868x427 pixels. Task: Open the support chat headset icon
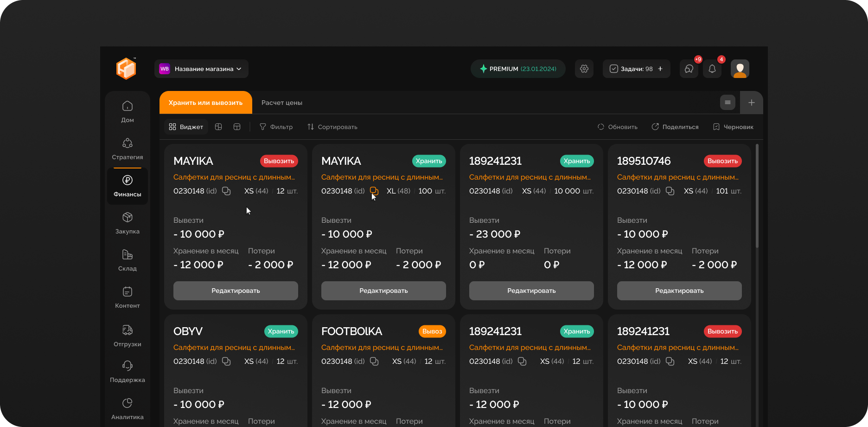[x=689, y=69]
